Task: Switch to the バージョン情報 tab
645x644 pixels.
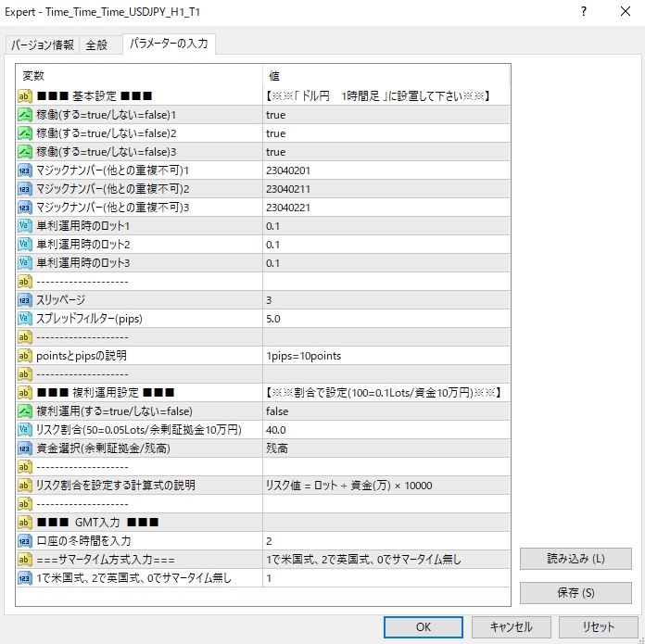Action: [x=43, y=44]
